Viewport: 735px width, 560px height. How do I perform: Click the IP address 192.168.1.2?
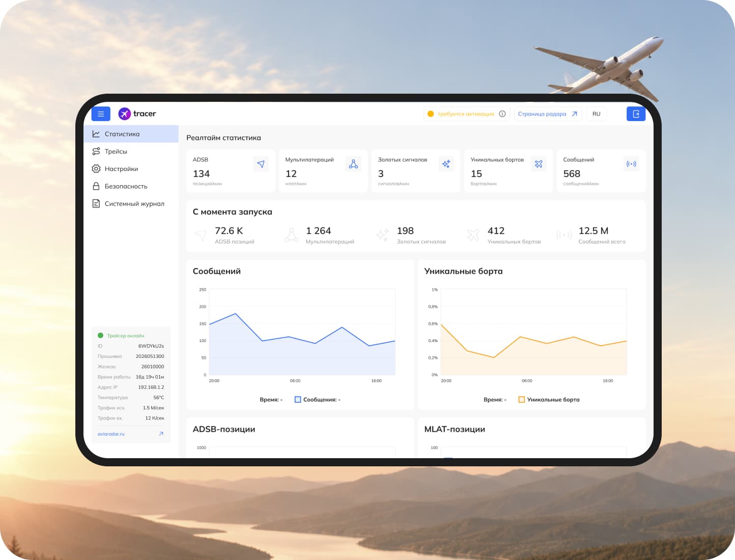151,387
